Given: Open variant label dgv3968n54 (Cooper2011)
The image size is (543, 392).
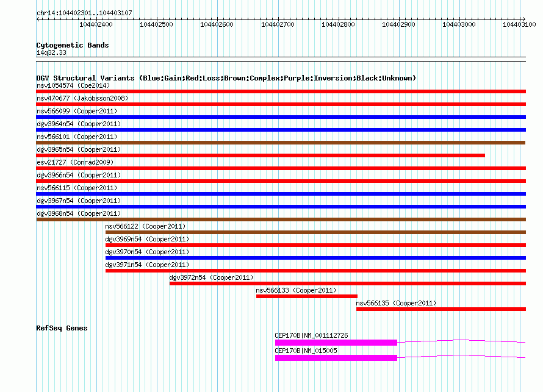Looking at the screenshot, I should 79,213.
